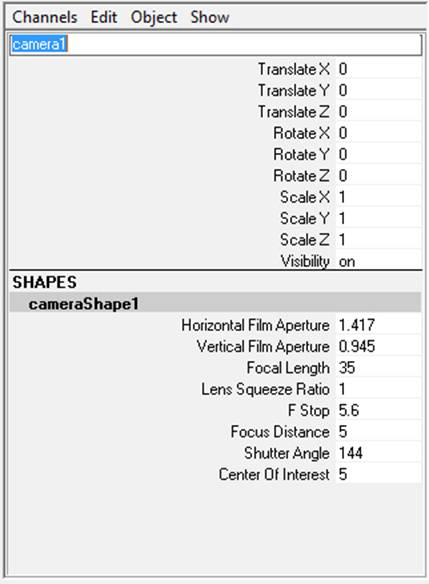Select the Rotate Z channel label
429x584 pixels.
point(301,175)
